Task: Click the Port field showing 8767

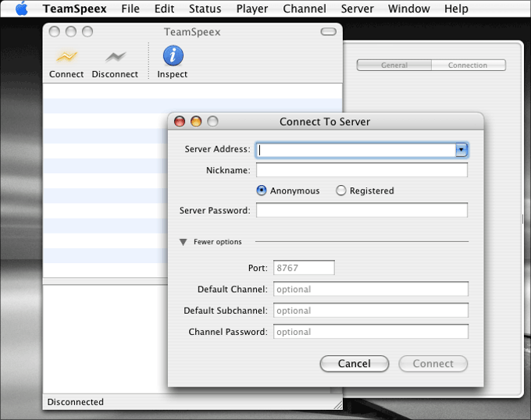Action: point(304,268)
